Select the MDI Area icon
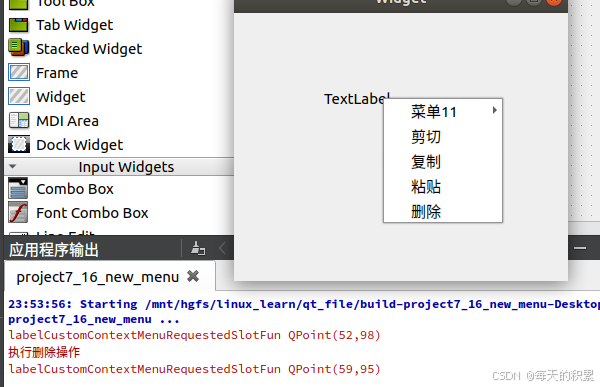The height and width of the screenshot is (387, 600). [x=19, y=121]
